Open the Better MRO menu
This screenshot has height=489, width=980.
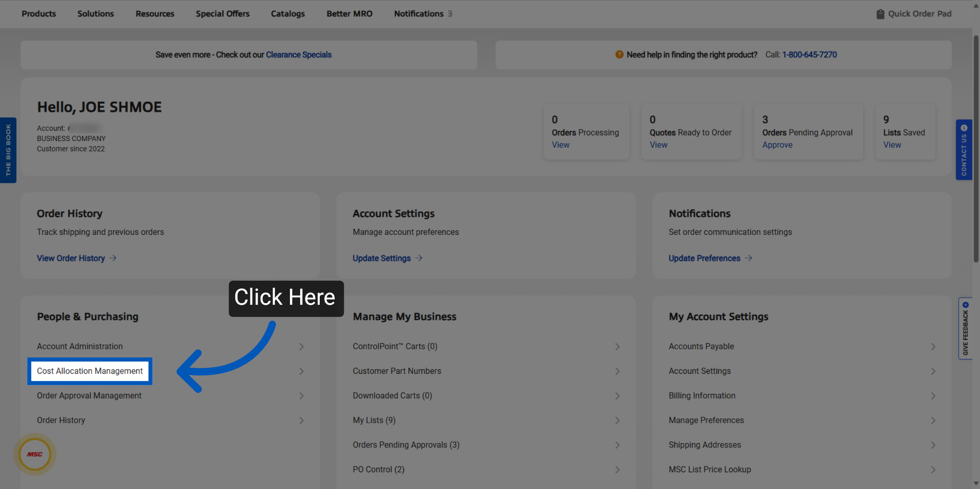pos(349,14)
